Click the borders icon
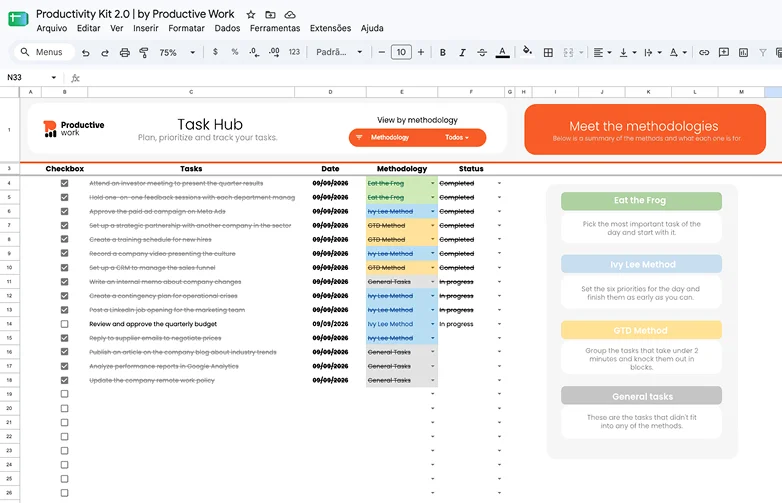 click(548, 52)
